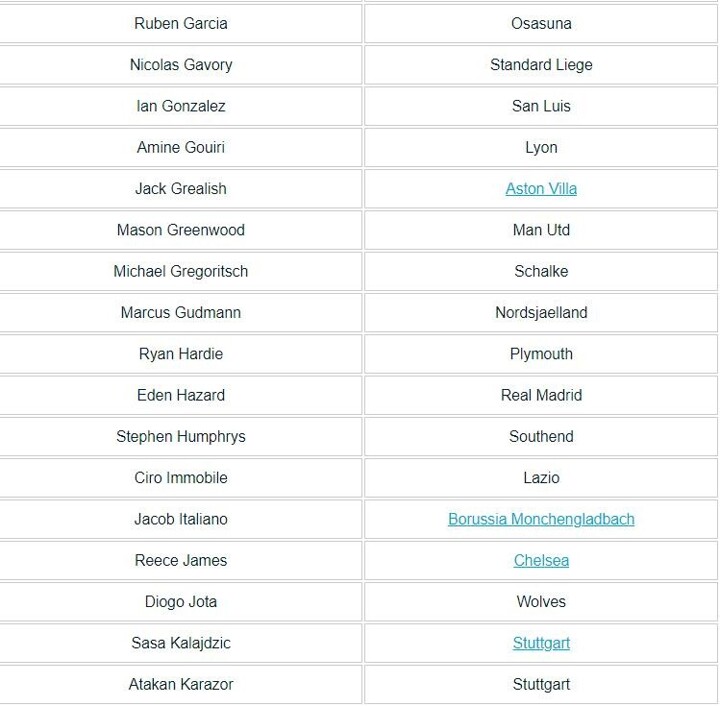The height and width of the screenshot is (706, 720).
Task: Select the Lazio club cell
Action: click(x=541, y=478)
